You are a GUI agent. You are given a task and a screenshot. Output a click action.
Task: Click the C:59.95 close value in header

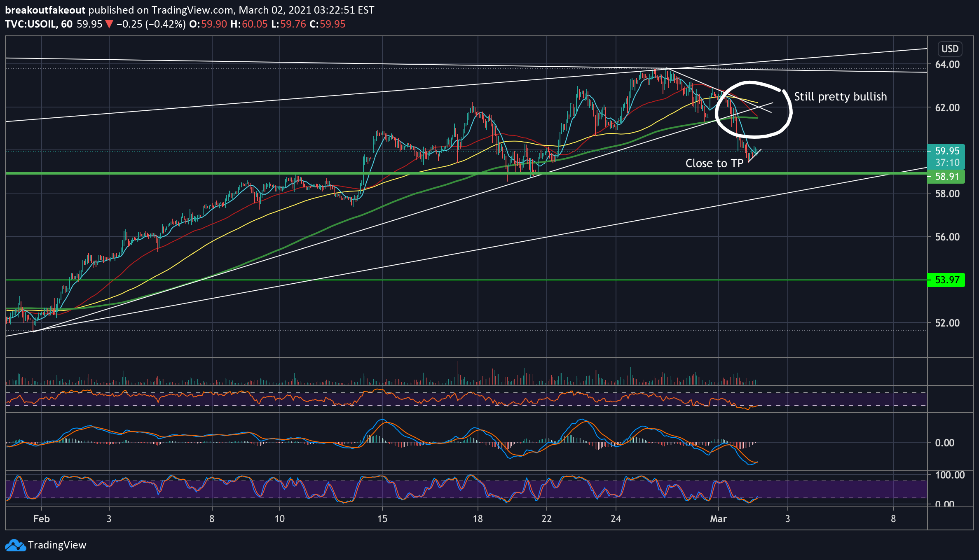328,24
